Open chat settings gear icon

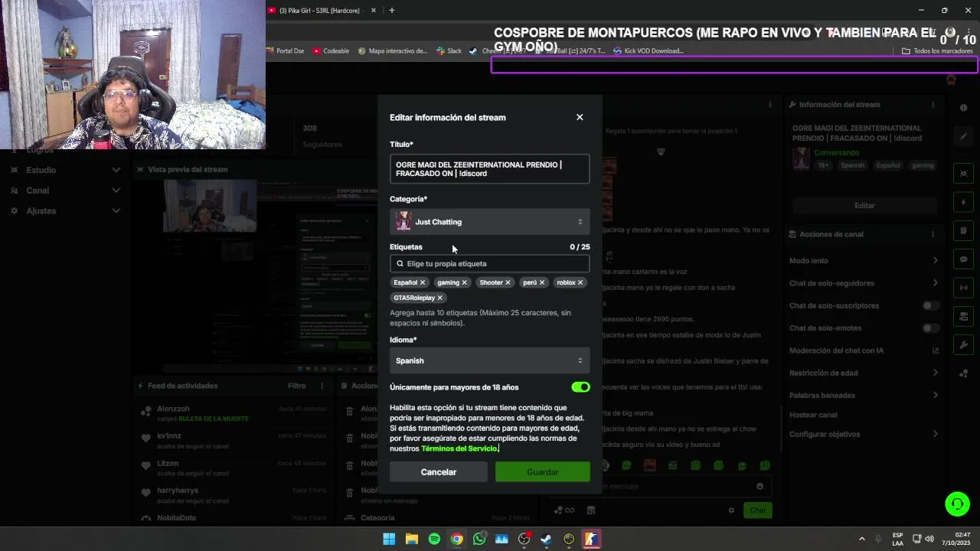tap(731, 510)
